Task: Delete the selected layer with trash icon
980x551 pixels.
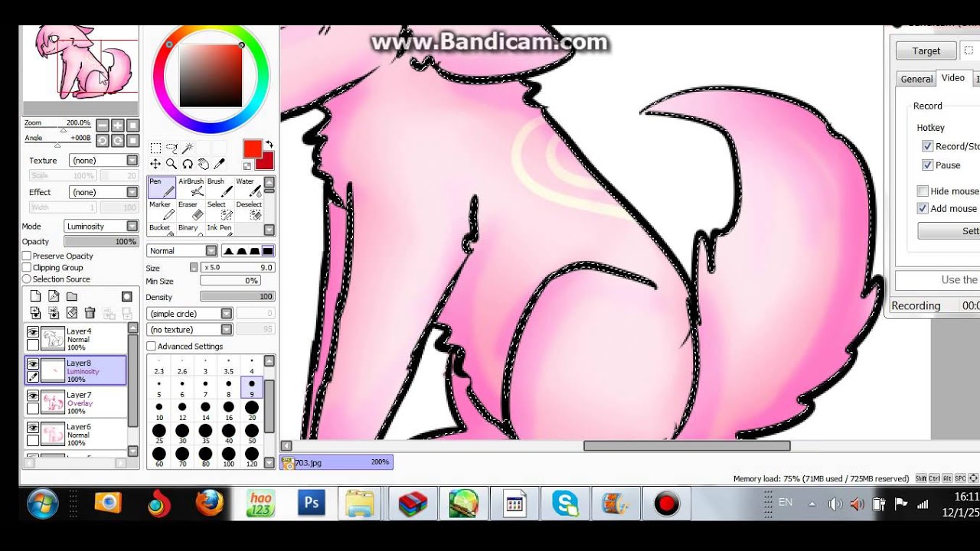Action: click(x=90, y=313)
